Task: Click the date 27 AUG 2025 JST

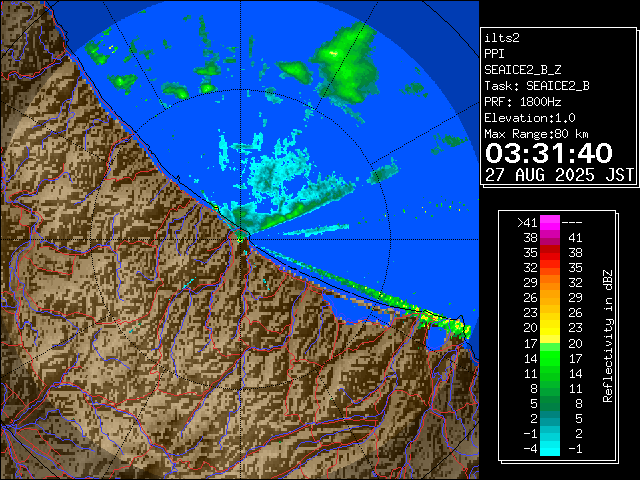Action: [x=559, y=174]
